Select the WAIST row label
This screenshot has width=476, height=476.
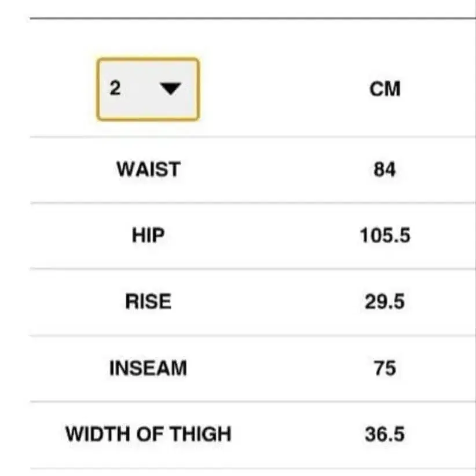tap(148, 170)
